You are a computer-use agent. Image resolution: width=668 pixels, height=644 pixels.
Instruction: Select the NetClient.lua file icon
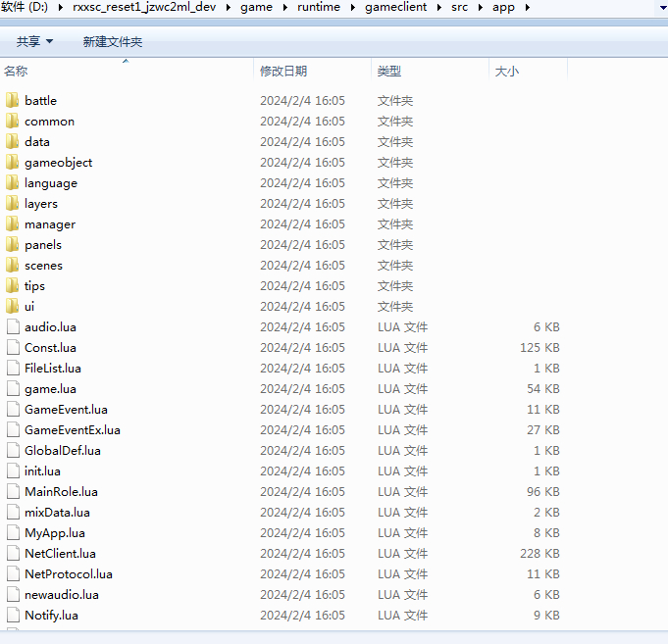click(12, 553)
